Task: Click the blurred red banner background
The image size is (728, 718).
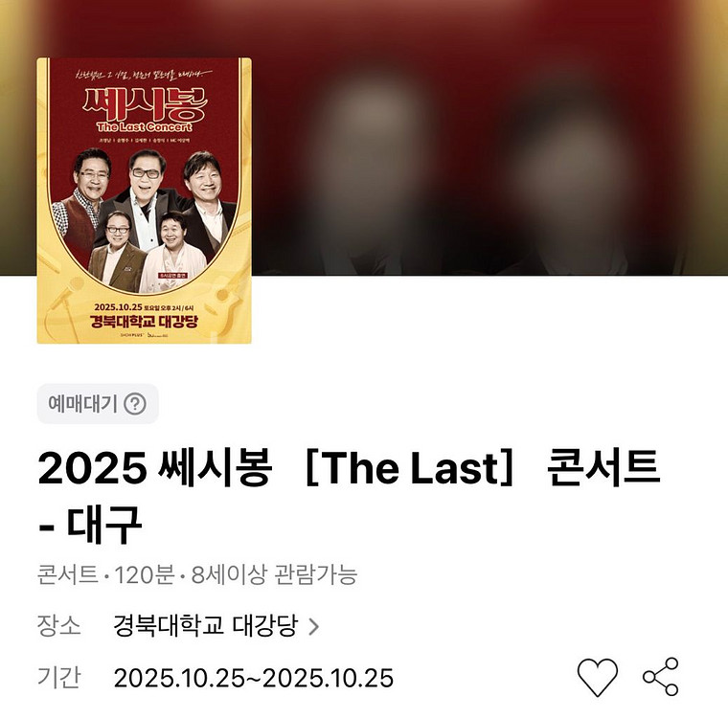Action: (x=488, y=139)
